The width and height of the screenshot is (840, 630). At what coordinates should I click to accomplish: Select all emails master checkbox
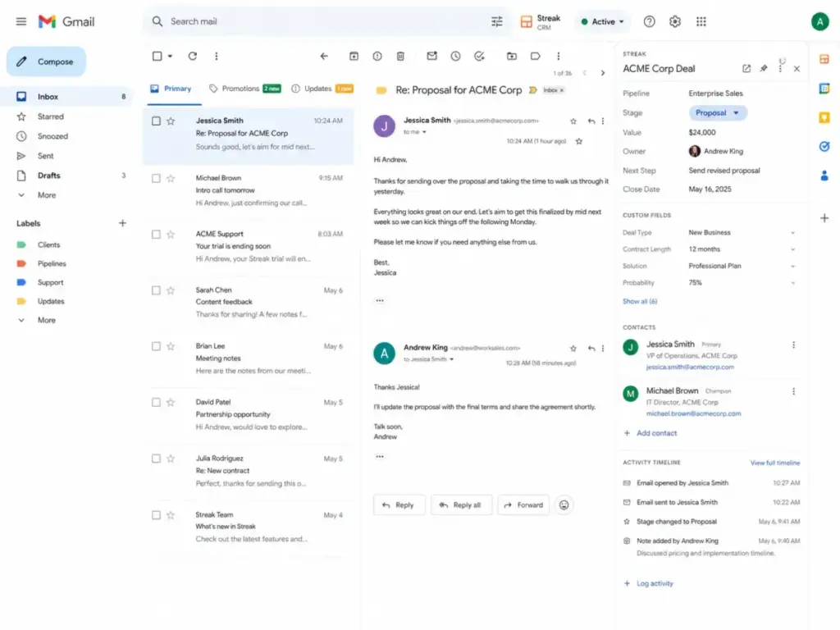tap(157, 56)
